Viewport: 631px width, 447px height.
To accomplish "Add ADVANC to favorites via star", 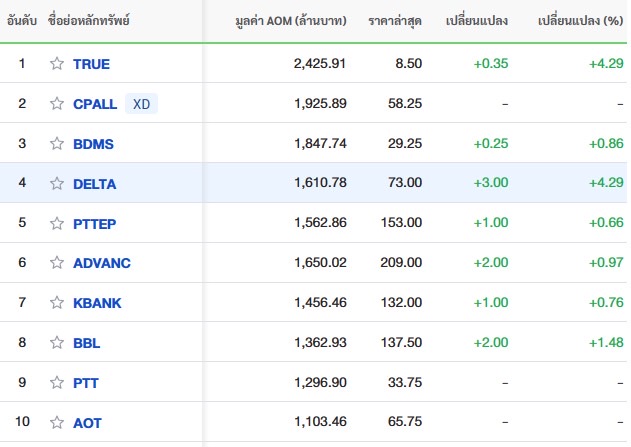I will (x=57, y=262).
